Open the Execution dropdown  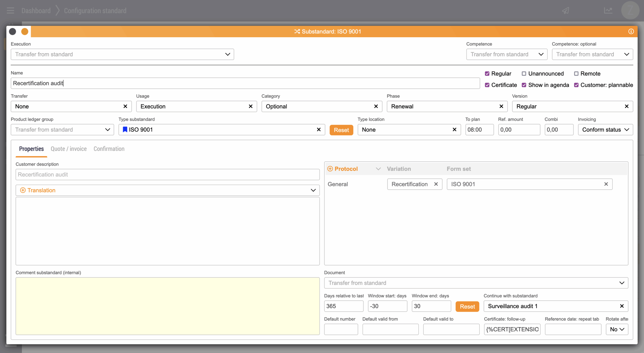click(122, 54)
